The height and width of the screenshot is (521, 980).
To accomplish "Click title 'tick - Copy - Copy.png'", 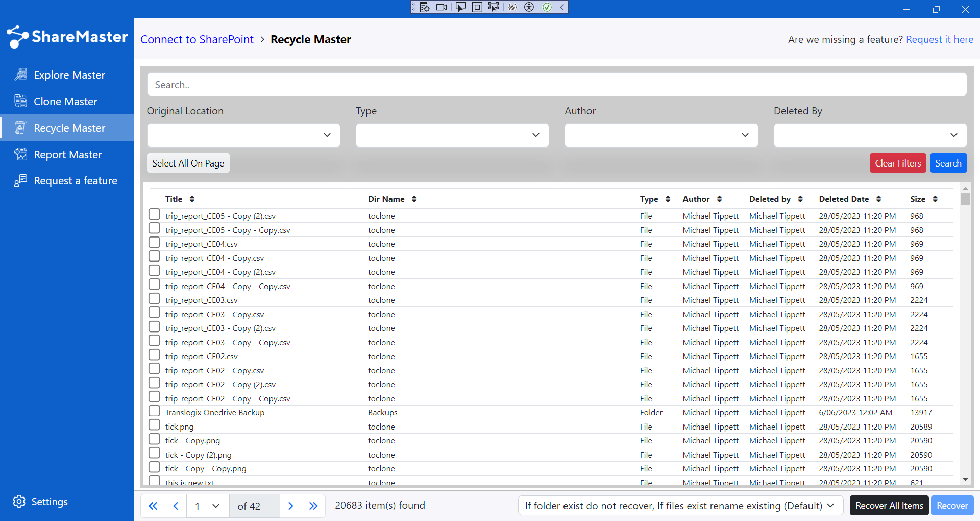I will pyautogui.click(x=206, y=469).
